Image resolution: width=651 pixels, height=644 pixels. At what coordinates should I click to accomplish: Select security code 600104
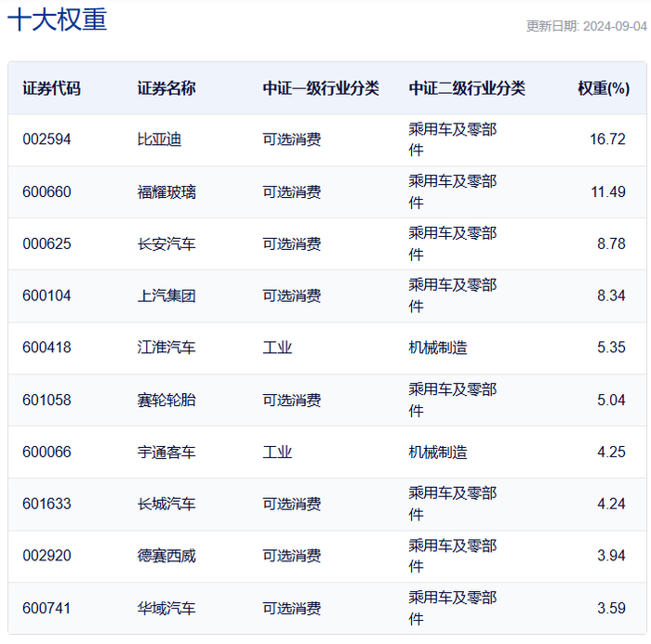[x=46, y=296]
